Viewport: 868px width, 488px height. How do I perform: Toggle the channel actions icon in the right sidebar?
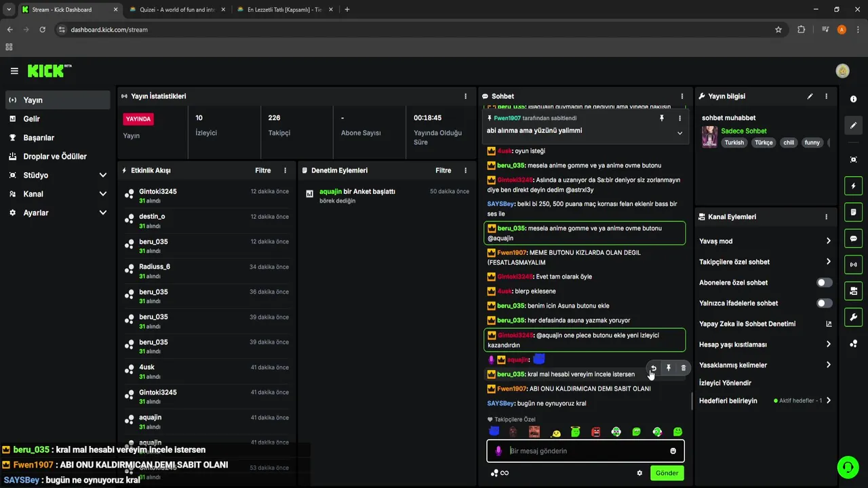(853, 291)
